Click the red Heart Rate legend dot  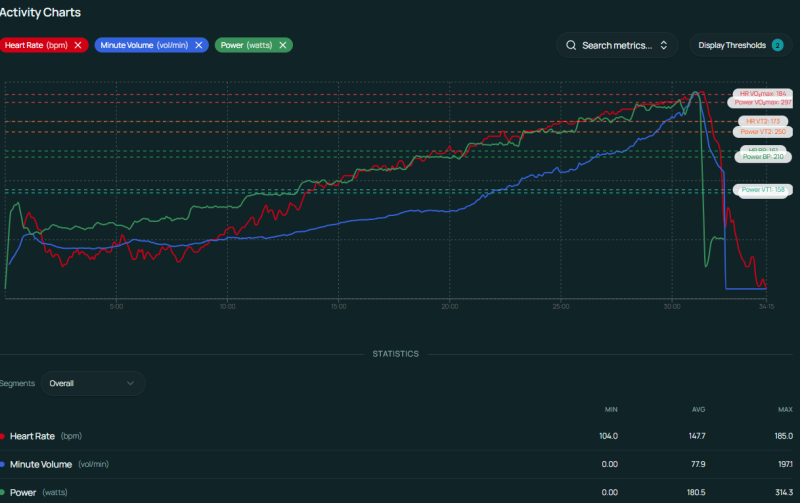2,436
